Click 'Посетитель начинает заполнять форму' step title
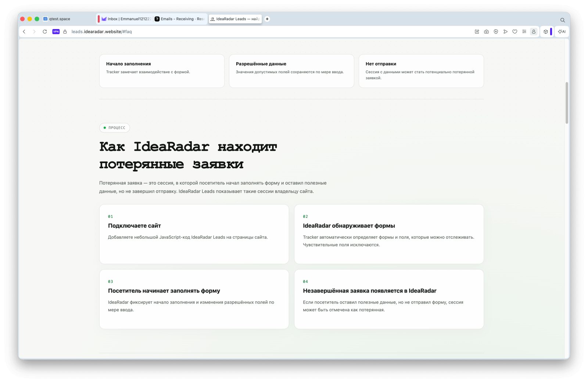Viewport: 588px width, 383px height. 164,291
